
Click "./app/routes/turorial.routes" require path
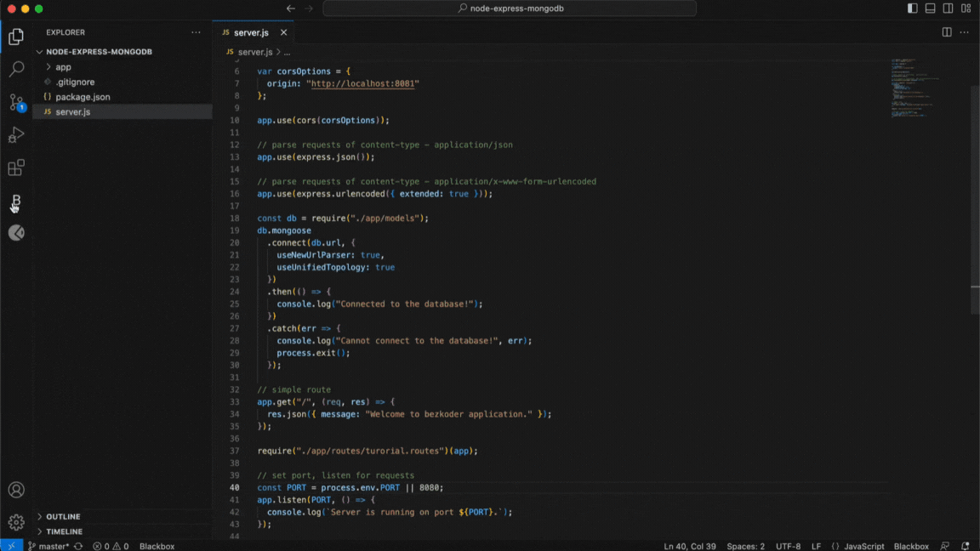point(370,451)
